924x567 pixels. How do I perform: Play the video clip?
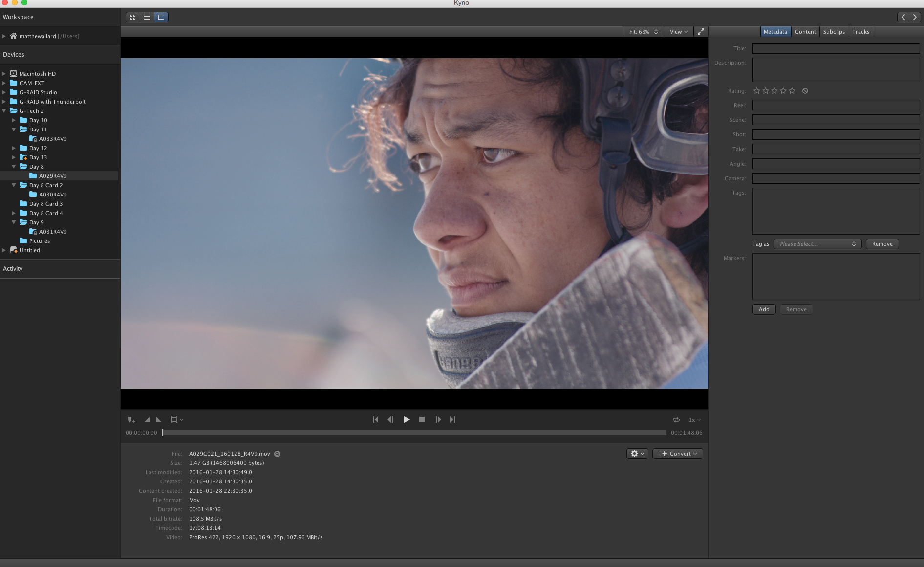point(407,419)
